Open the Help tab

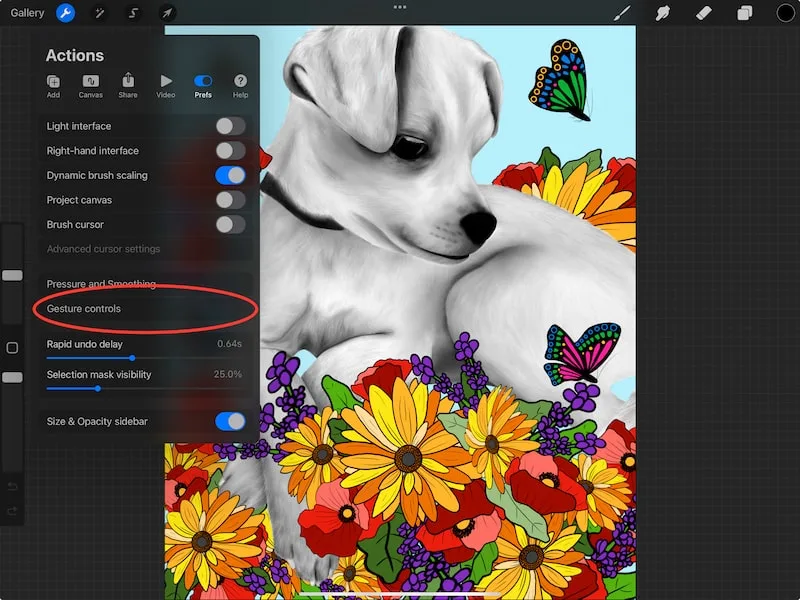[240, 85]
